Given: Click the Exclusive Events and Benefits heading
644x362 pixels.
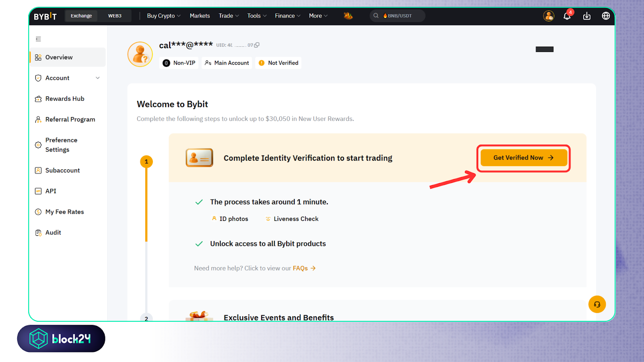Looking at the screenshot, I should click(279, 317).
